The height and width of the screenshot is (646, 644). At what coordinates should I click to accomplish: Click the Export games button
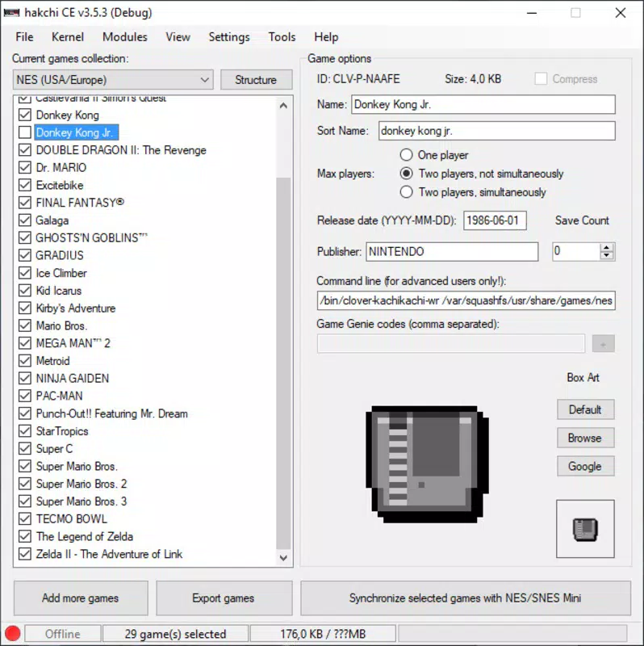[x=224, y=598]
